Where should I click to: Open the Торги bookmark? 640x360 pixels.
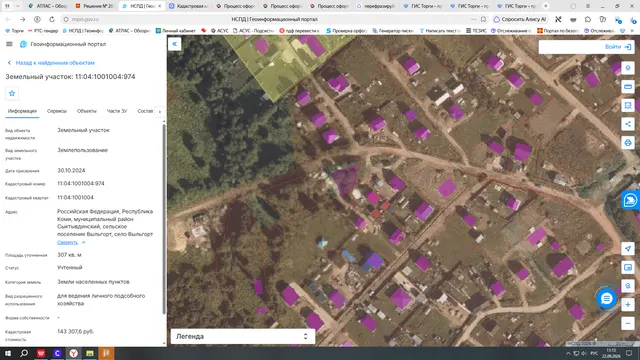pos(14,31)
